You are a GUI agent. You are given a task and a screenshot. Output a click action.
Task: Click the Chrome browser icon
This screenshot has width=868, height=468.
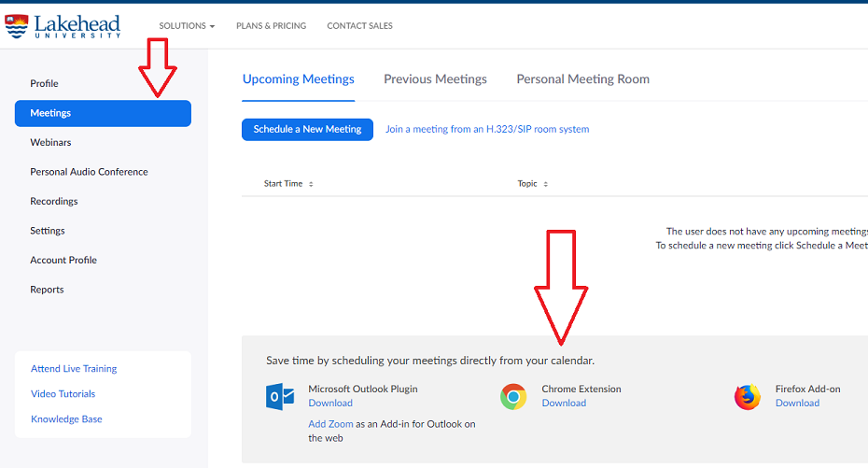pyautogui.click(x=512, y=397)
